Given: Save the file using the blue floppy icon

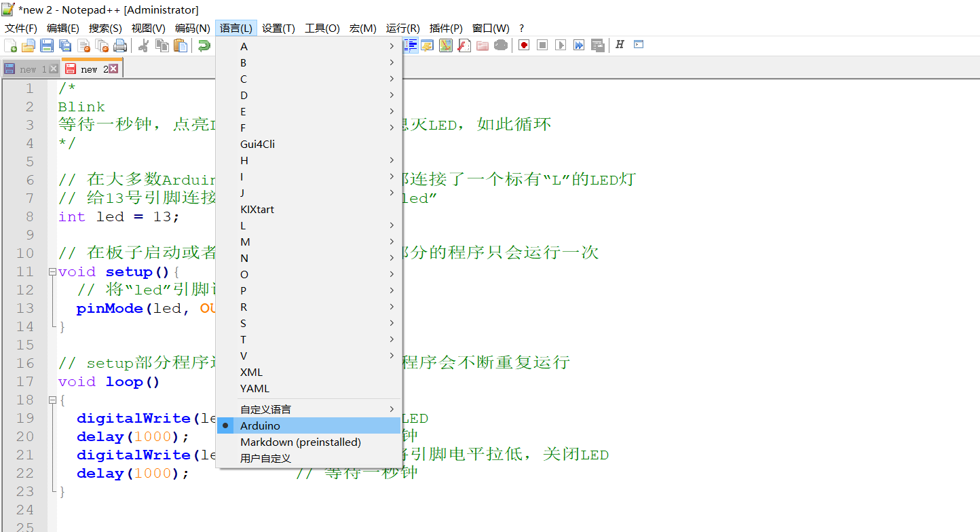Looking at the screenshot, I should pyautogui.click(x=47, y=45).
